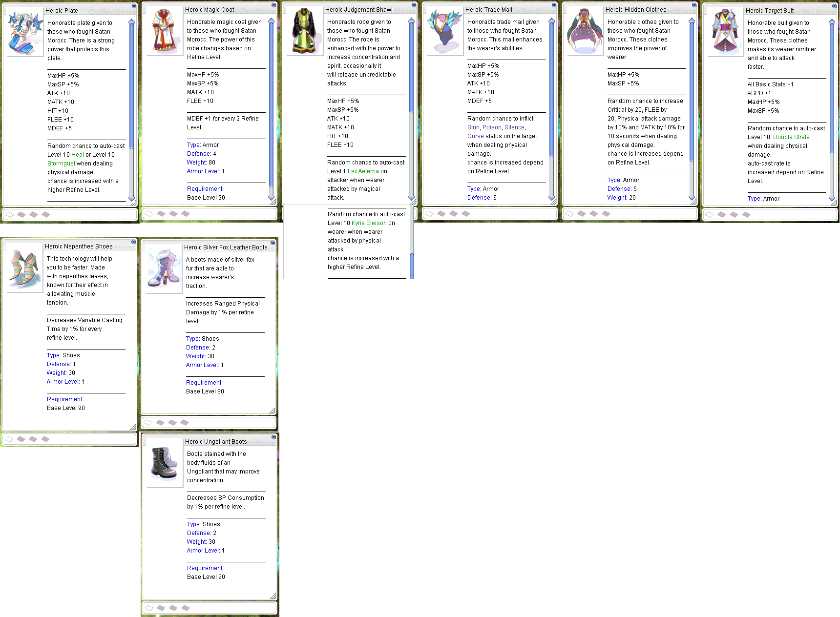840x617 pixels.
Task: Click the last card slot under Heroic Plate
Action: tap(46, 214)
